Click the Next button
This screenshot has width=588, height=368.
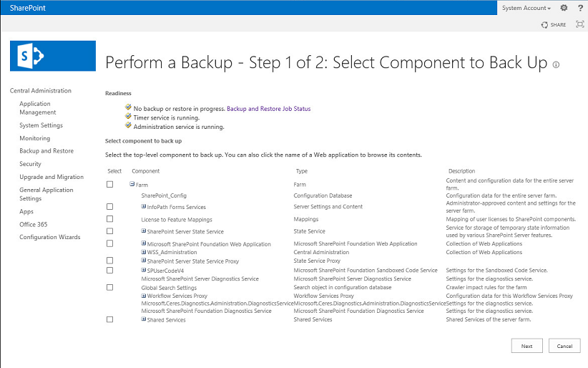click(x=526, y=346)
